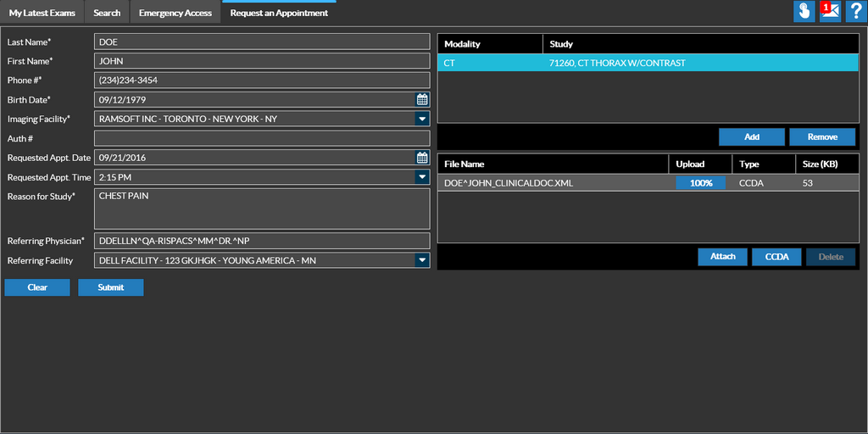Open help via question mark icon
868x434 pixels.
pos(855,12)
